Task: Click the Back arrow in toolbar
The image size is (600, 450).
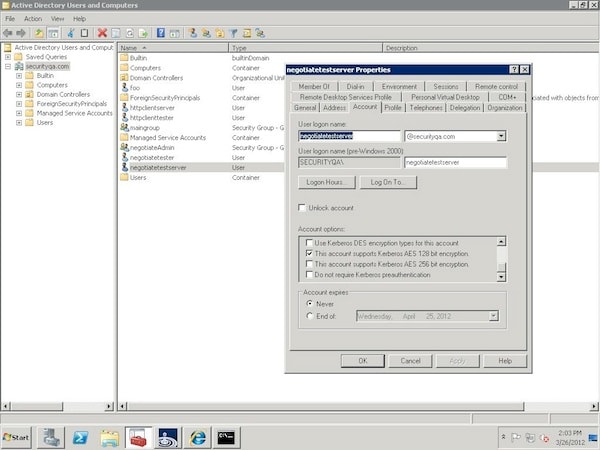Action: pos(8,33)
